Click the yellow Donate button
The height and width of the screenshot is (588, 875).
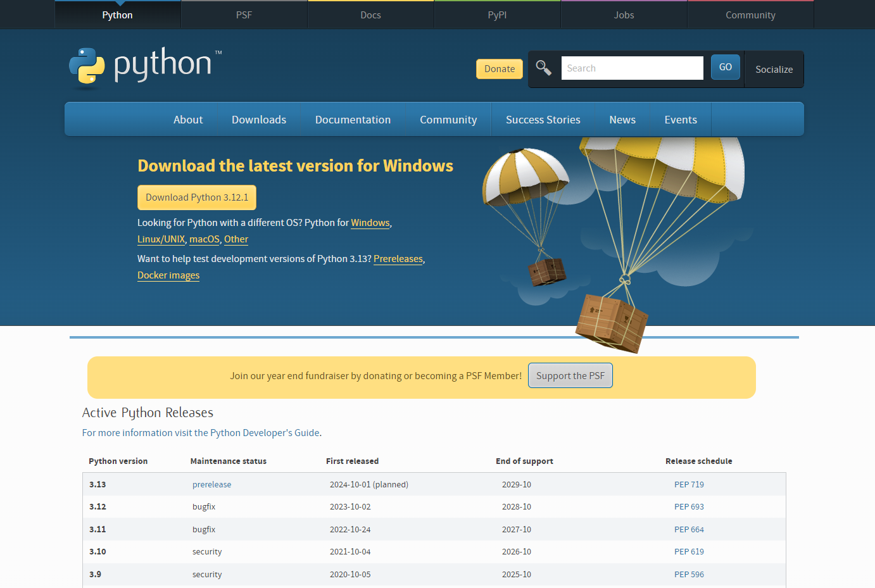(x=500, y=69)
